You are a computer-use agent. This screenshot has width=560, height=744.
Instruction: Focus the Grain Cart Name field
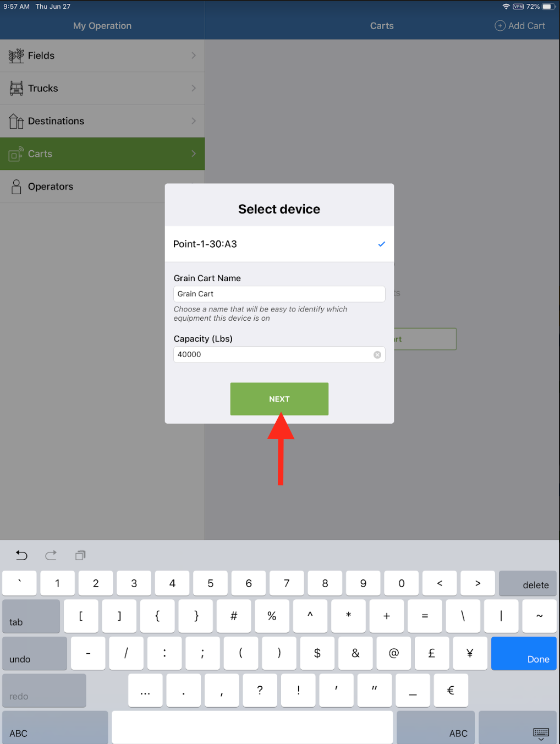(279, 294)
